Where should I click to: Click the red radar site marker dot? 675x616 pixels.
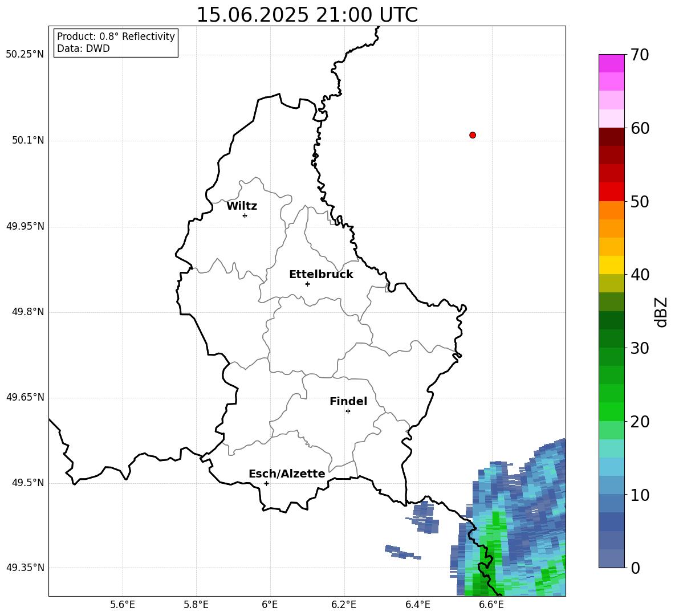(473, 135)
